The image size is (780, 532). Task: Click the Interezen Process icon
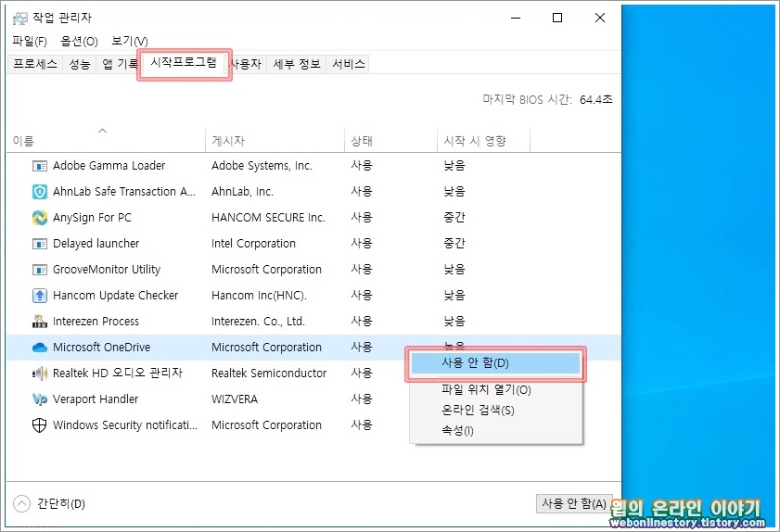pos(40,322)
